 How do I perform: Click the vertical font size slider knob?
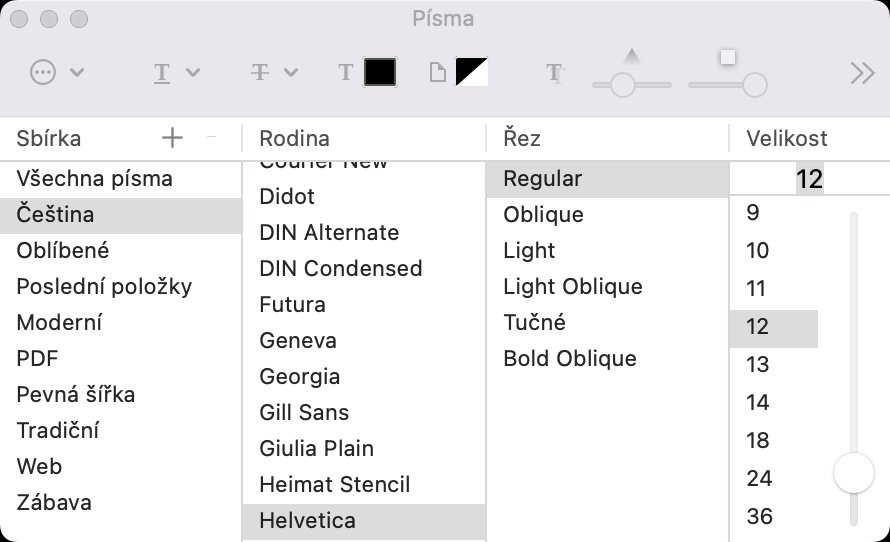[x=854, y=472]
